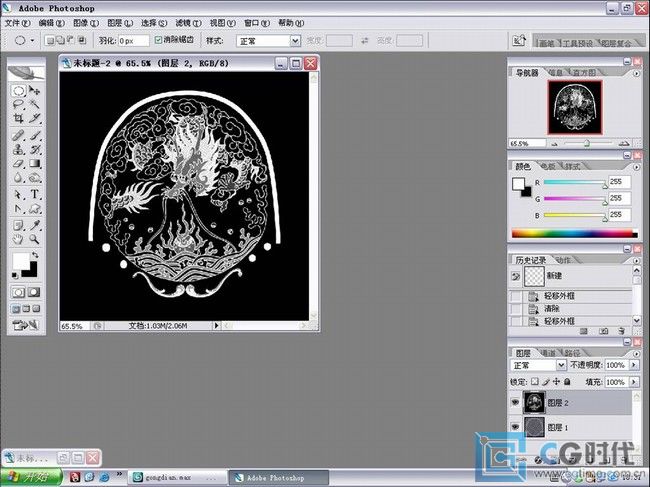Screen dimensions: 650x487
Task: Select the Pen tool
Action: 18,208
